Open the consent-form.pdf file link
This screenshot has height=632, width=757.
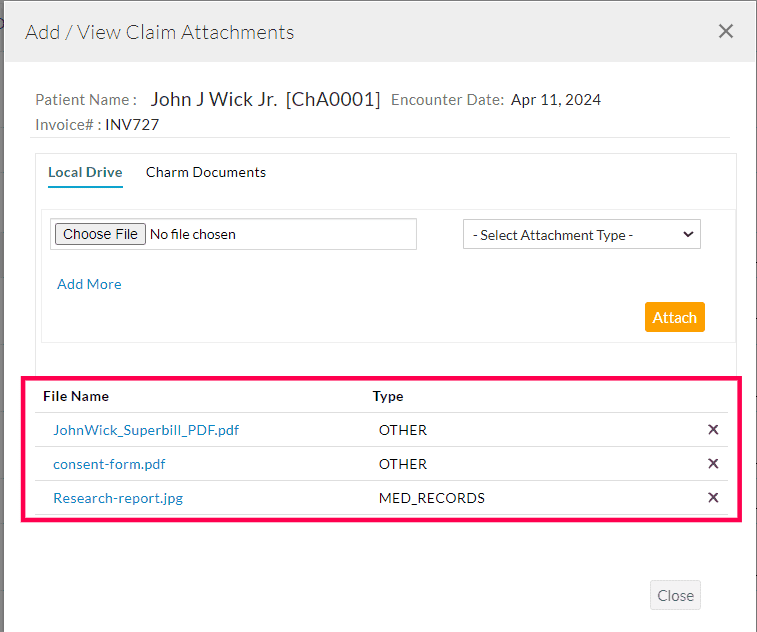tap(109, 464)
